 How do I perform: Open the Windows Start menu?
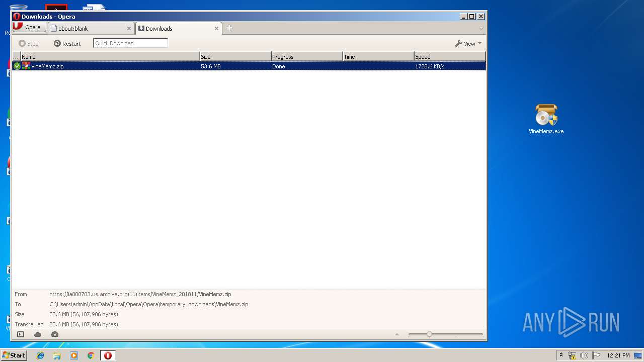(x=14, y=355)
